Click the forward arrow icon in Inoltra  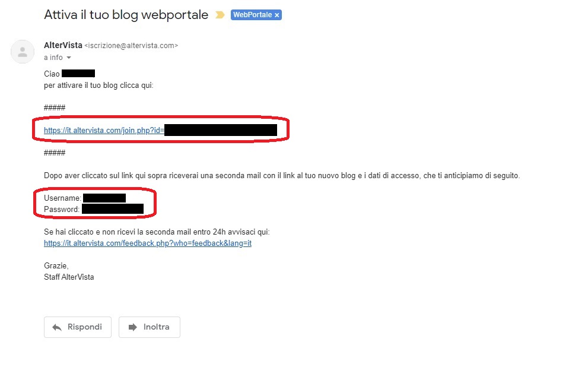pyautogui.click(x=133, y=327)
